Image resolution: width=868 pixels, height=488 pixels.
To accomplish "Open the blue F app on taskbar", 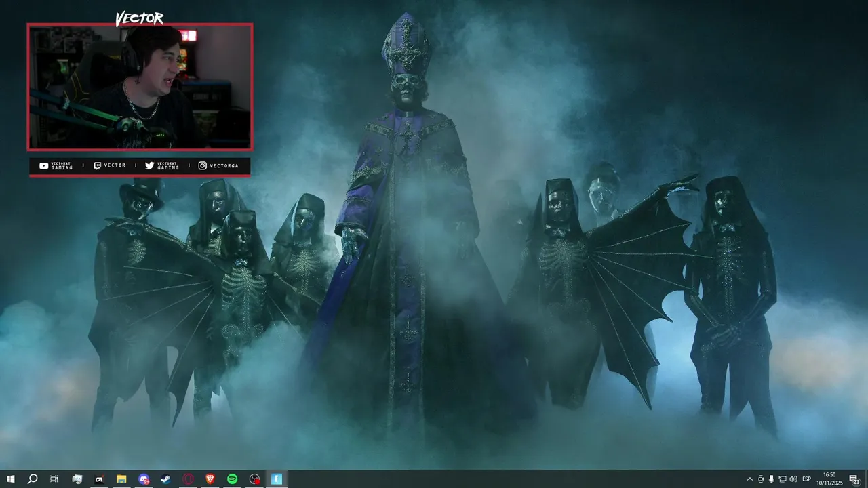I will (x=277, y=479).
